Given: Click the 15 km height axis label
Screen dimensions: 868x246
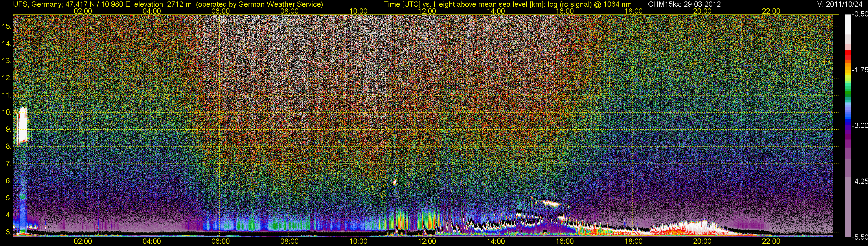Looking at the screenshot, I should (7, 26).
